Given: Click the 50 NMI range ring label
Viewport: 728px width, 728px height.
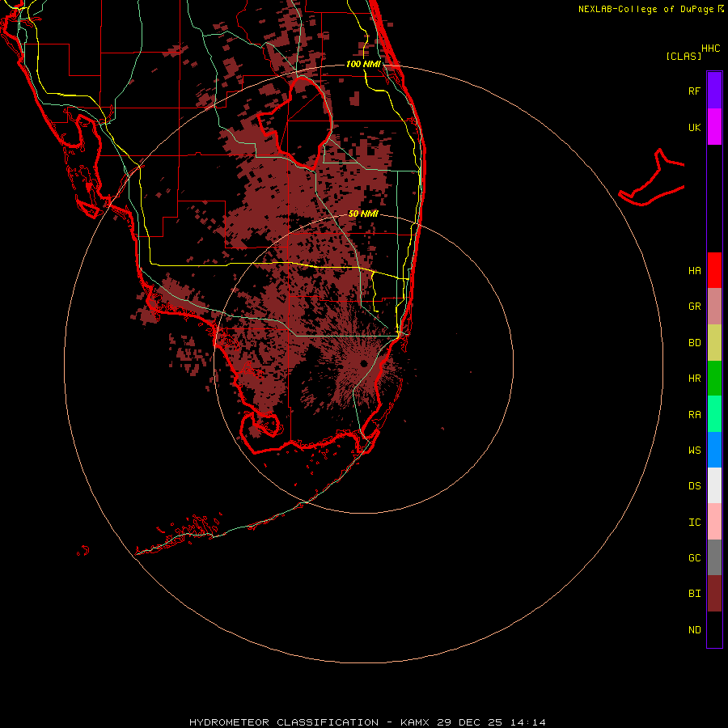Looking at the screenshot, I should click(x=363, y=214).
